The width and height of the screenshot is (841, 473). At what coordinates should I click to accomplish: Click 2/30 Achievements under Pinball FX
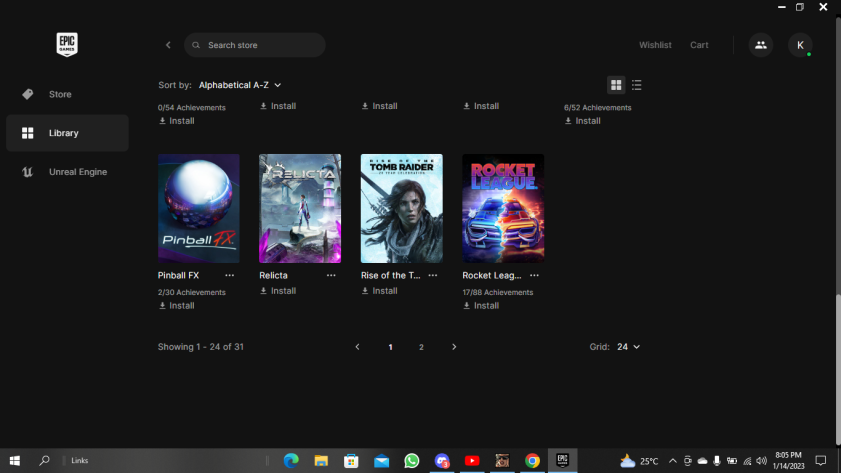(191, 293)
